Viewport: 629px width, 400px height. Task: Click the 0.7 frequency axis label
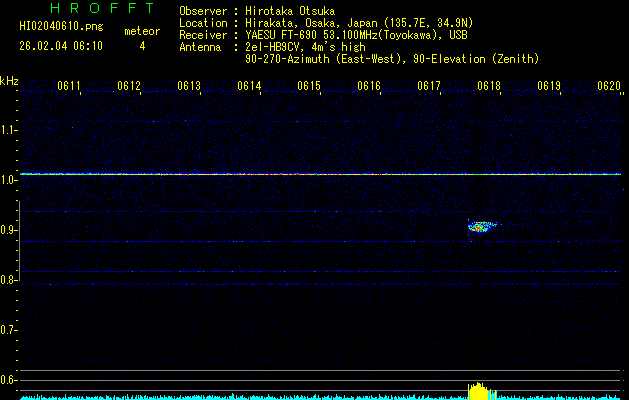click(x=9, y=329)
